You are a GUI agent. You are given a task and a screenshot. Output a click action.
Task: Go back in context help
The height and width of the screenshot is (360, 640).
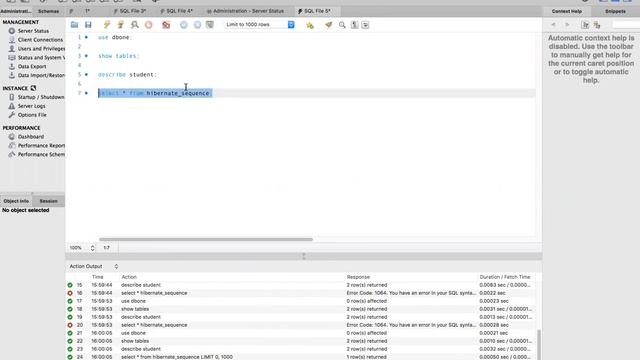point(553,25)
